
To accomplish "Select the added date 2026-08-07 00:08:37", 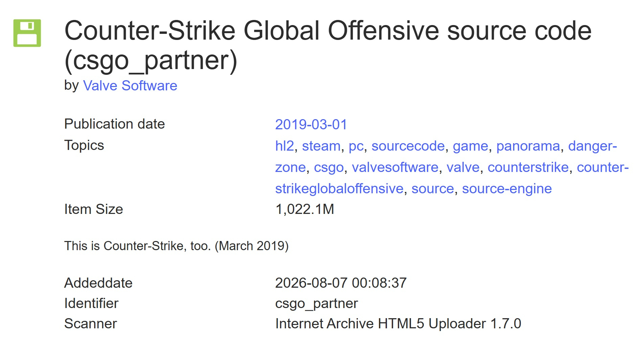I will click(341, 283).
